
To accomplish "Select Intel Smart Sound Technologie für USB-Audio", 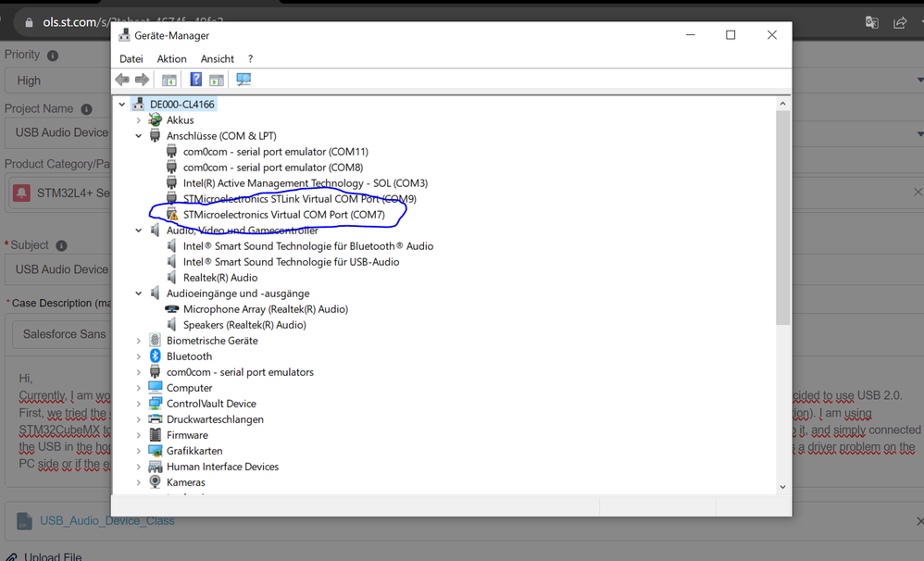I will (x=291, y=262).
